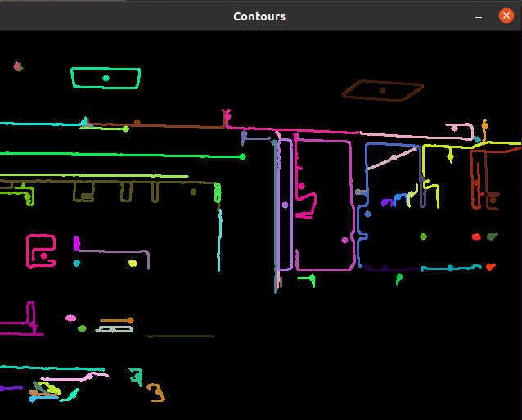522x420 pixels.
Task: Minimize the Contours window
Action: [x=479, y=16]
